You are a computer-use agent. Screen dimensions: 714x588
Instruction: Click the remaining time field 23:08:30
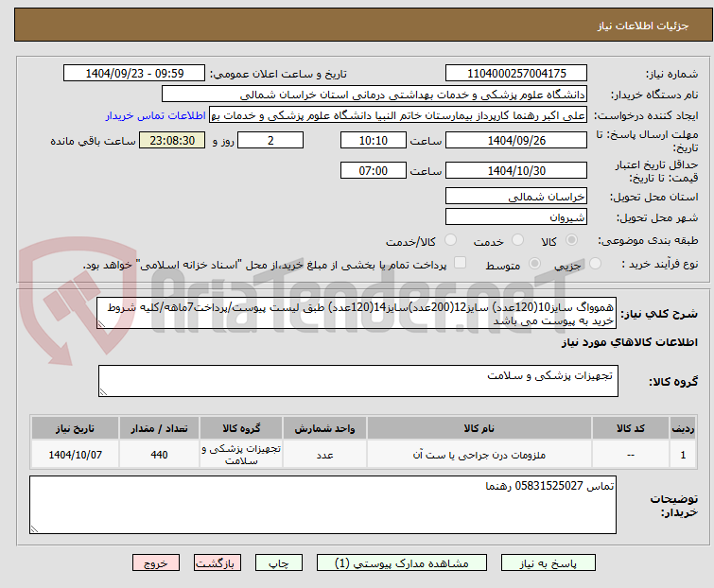coord(172,140)
